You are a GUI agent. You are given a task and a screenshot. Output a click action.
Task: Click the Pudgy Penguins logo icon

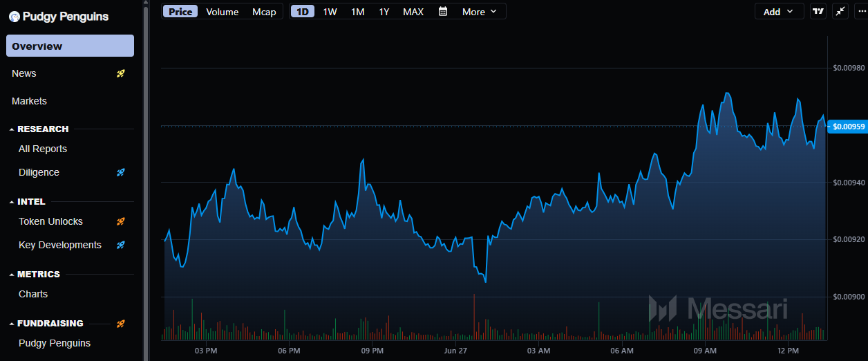[x=14, y=17]
